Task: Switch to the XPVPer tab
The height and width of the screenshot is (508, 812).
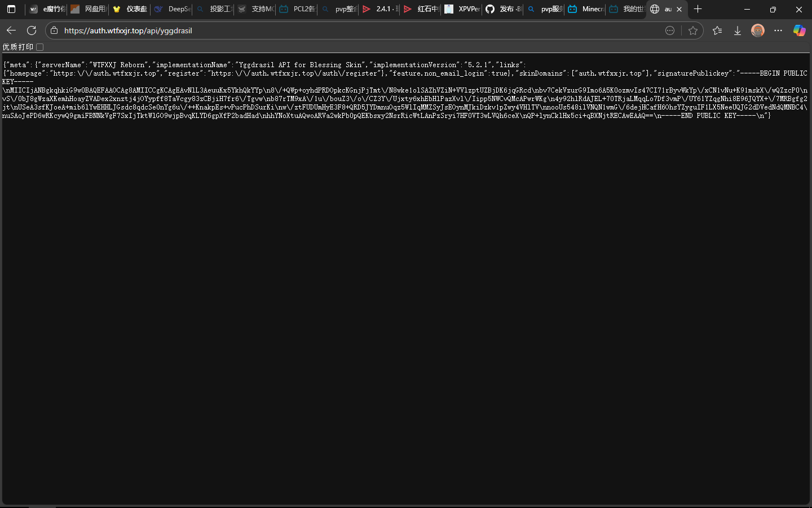Action: coord(462,9)
